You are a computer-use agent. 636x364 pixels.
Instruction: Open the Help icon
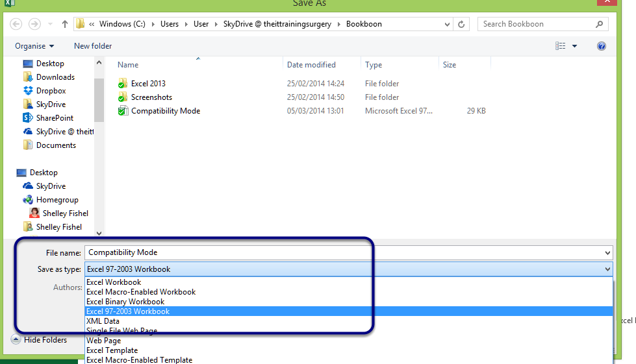coord(602,46)
